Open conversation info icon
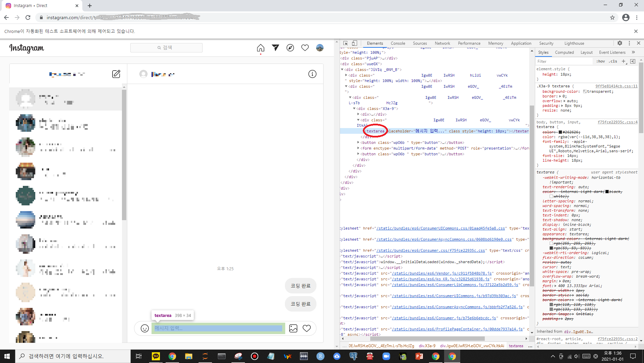This screenshot has width=644, height=363. point(312,74)
